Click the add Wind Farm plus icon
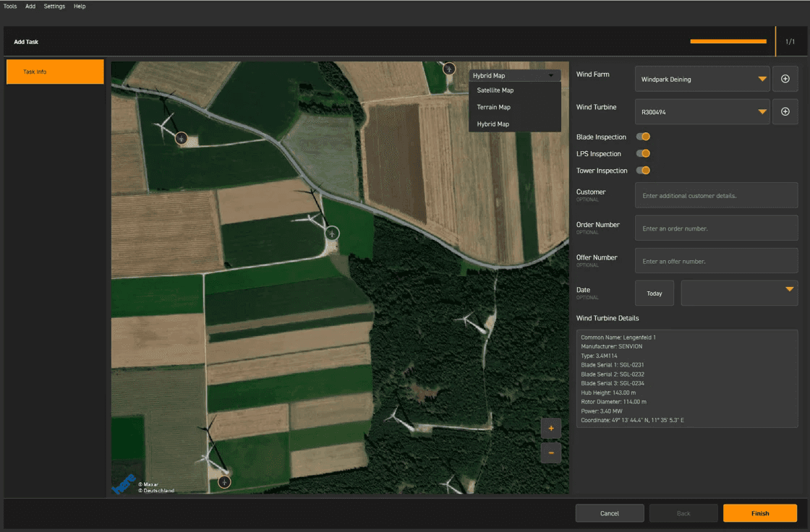This screenshot has width=810, height=532. (785, 79)
